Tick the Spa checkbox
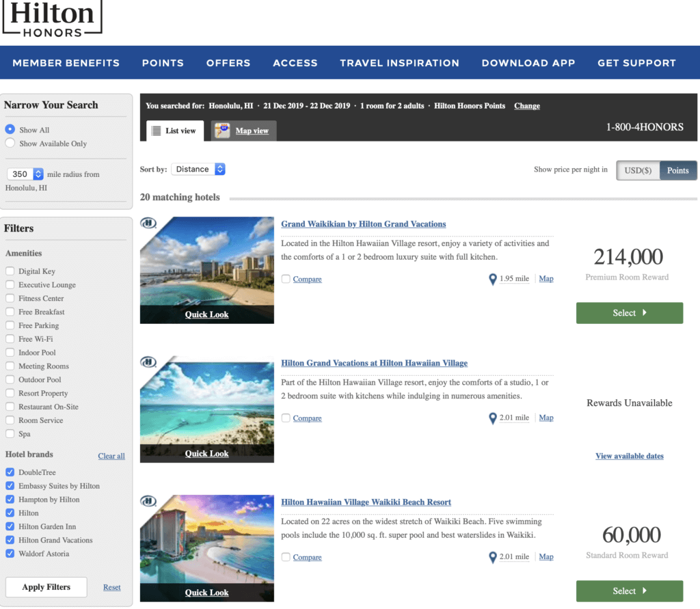Viewport: 700px width, 609px height. (10, 433)
